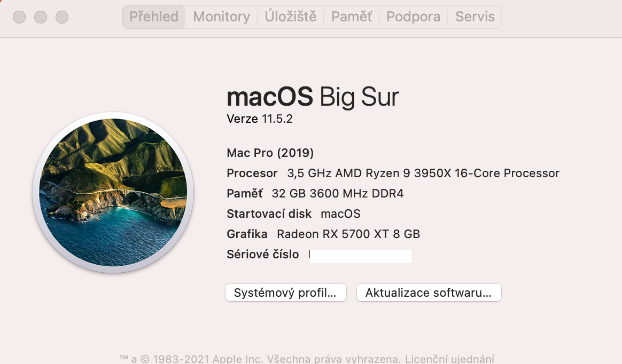622x364 pixels.
Task: Open the Servis tab
Action: (x=475, y=17)
